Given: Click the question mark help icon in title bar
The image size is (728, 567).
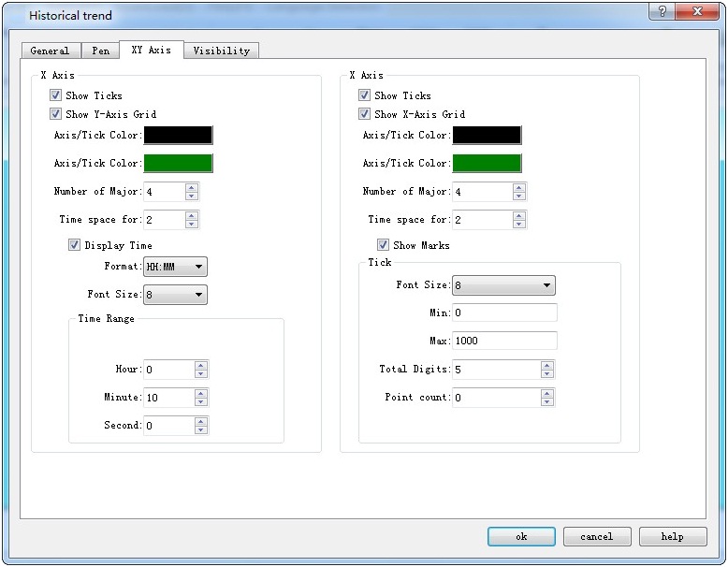Looking at the screenshot, I should point(662,13).
